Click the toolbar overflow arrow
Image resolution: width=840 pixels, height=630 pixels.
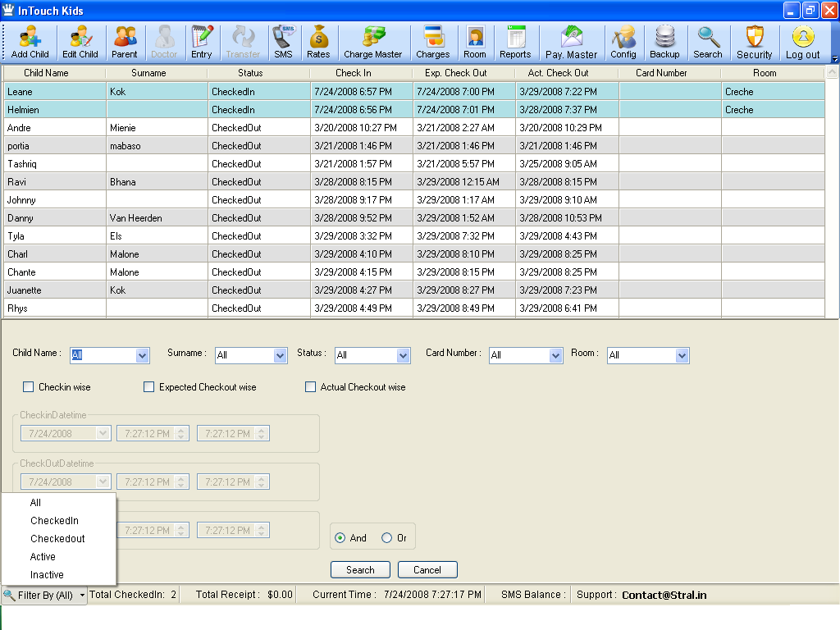point(834,58)
